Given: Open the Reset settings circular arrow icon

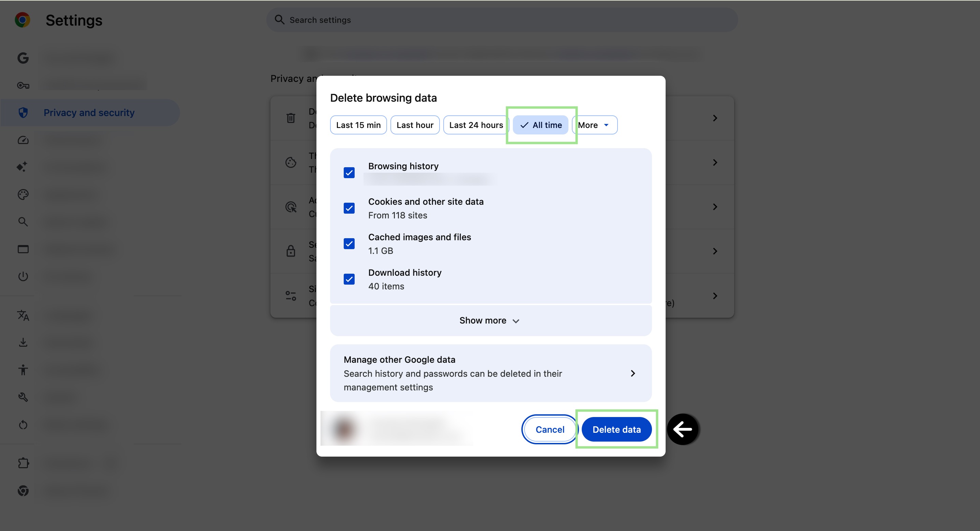Looking at the screenshot, I should (x=23, y=425).
